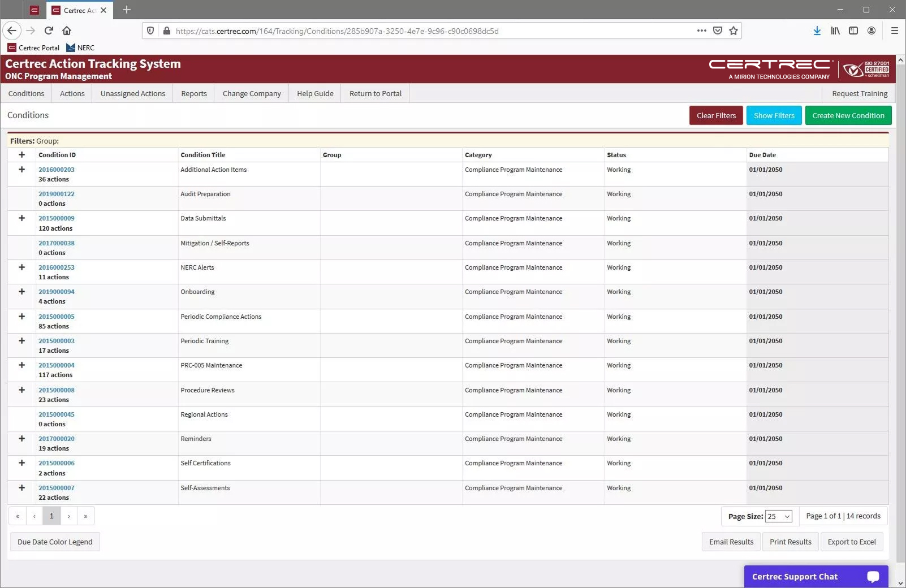Click the browser forward arrow
The image size is (906, 588).
[31, 31]
